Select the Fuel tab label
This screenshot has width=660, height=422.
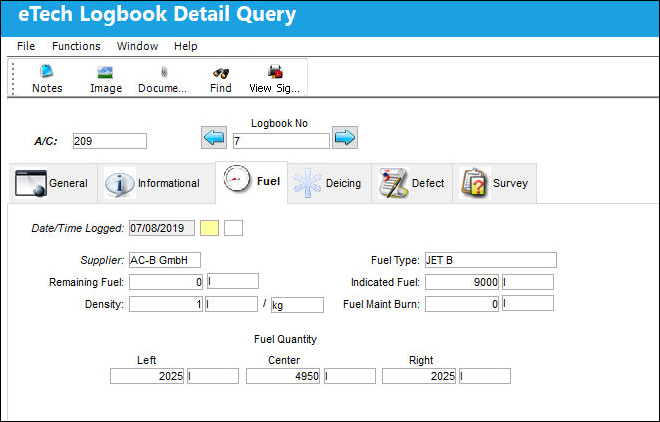click(269, 181)
